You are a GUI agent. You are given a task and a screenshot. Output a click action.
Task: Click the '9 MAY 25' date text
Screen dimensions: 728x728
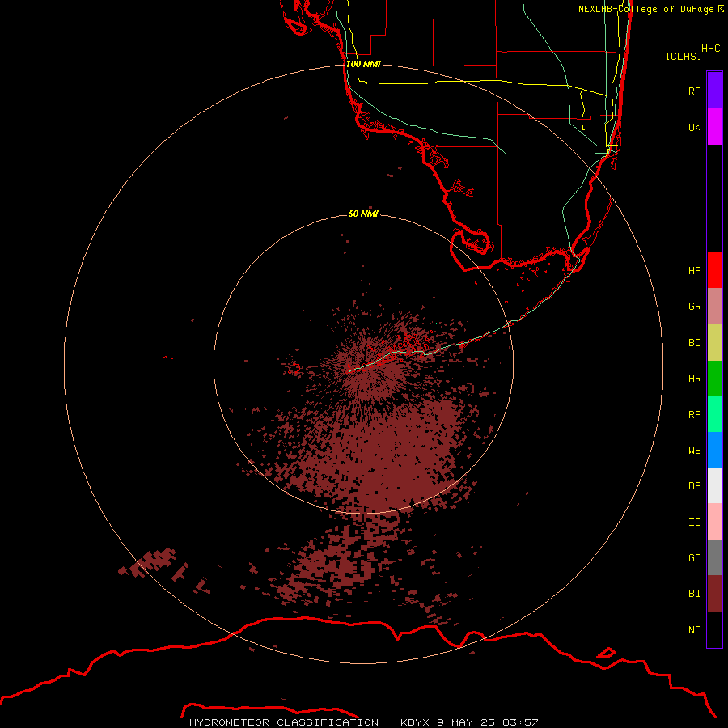point(465,722)
